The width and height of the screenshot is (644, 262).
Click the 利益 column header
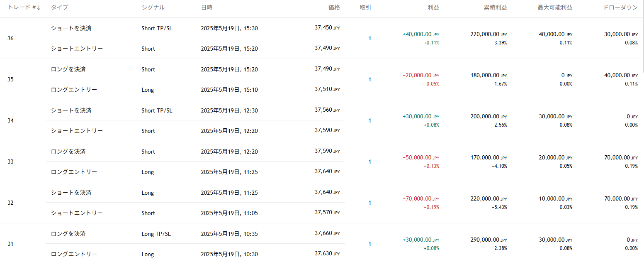pos(433,7)
